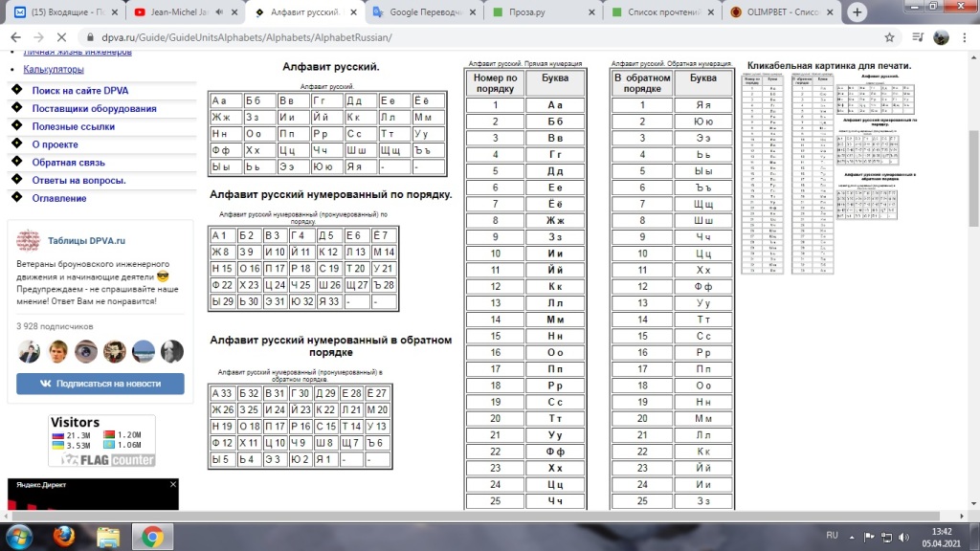Launch Firefox from the taskbar

[x=64, y=537]
